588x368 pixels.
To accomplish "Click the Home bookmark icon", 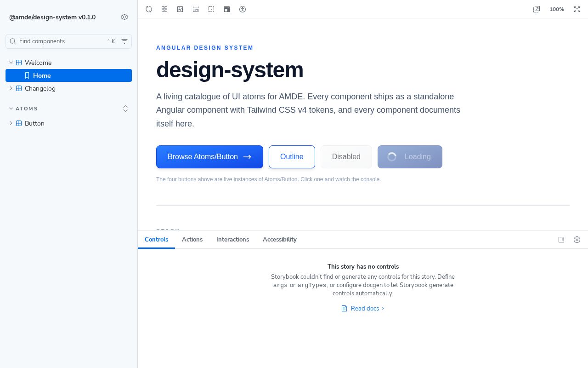I will (x=27, y=75).
